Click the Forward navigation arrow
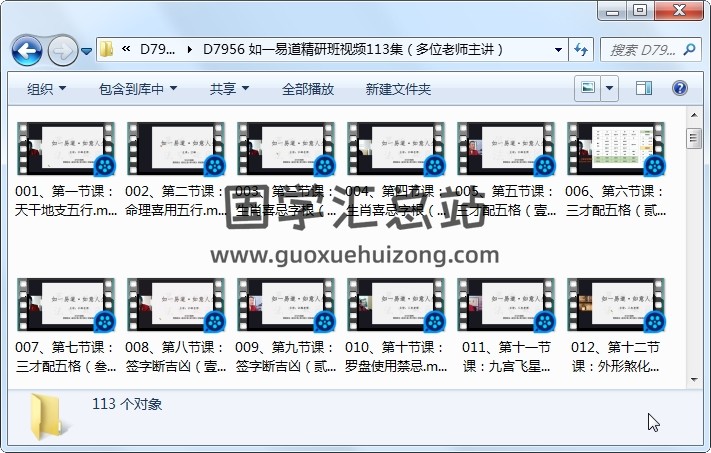 pos(62,49)
